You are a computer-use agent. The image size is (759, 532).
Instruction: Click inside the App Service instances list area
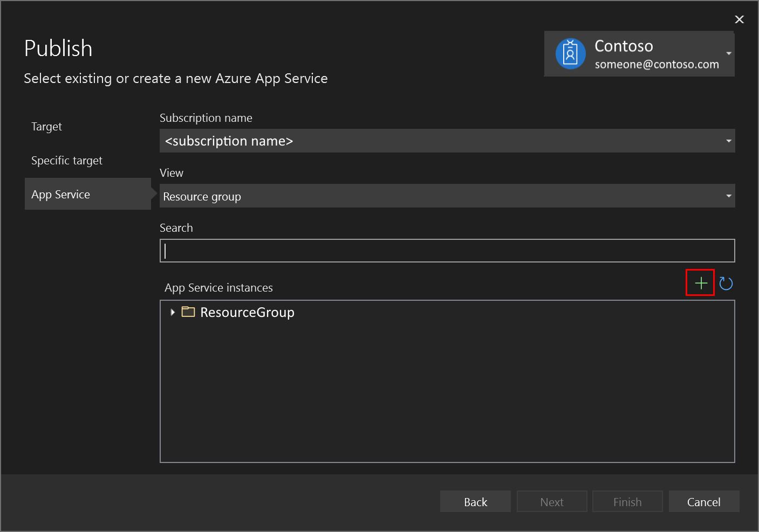pos(447,388)
